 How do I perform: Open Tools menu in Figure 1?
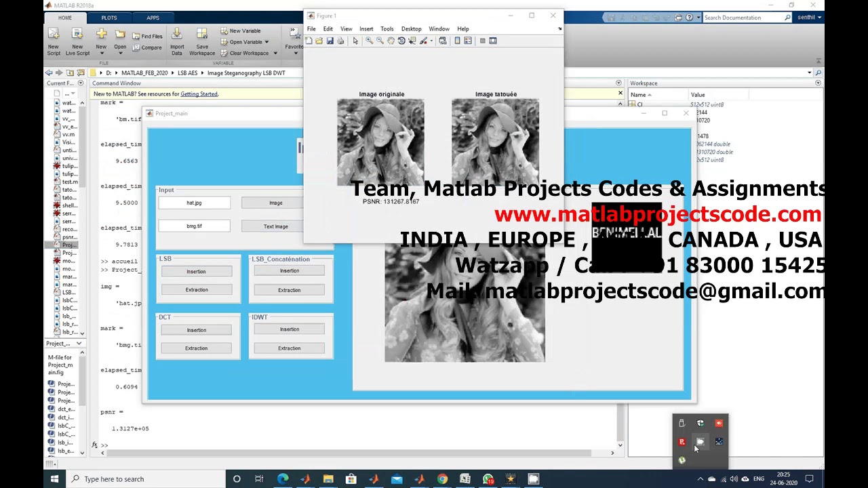coord(387,28)
